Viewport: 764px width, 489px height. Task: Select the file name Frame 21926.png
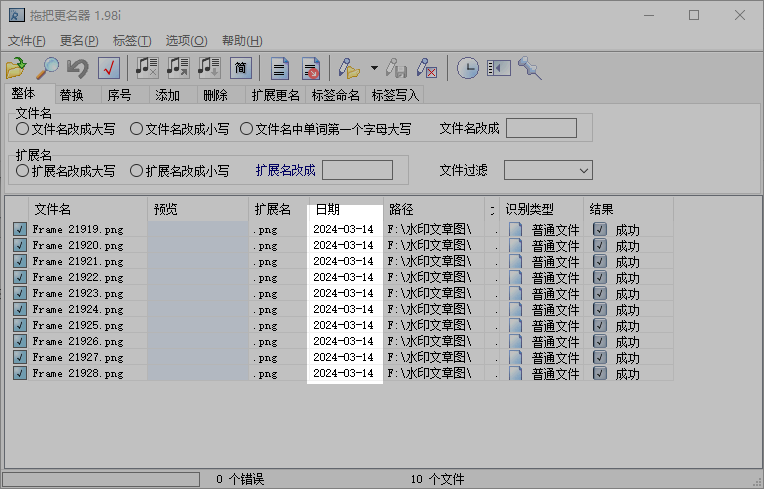[78, 341]
